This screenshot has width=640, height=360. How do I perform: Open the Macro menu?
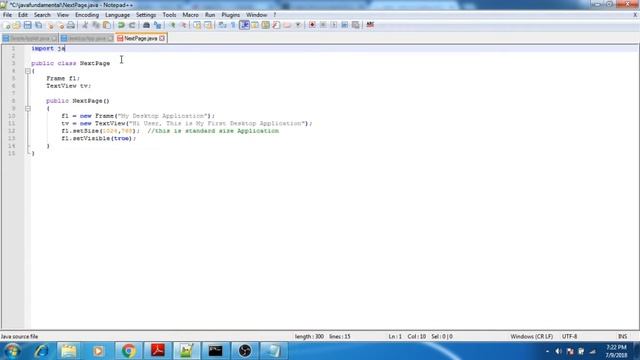click(x=190, y=15)
